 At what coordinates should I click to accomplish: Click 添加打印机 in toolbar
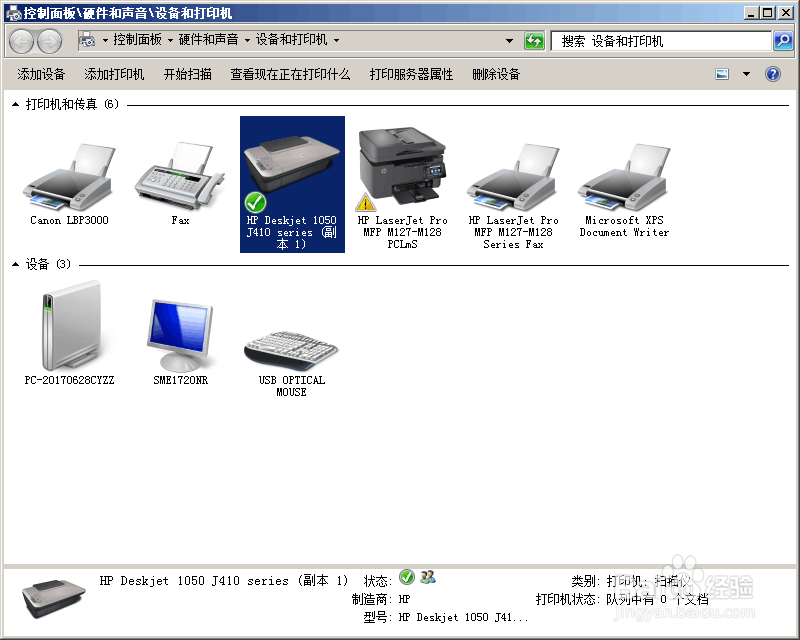click(x=114, y=75)
